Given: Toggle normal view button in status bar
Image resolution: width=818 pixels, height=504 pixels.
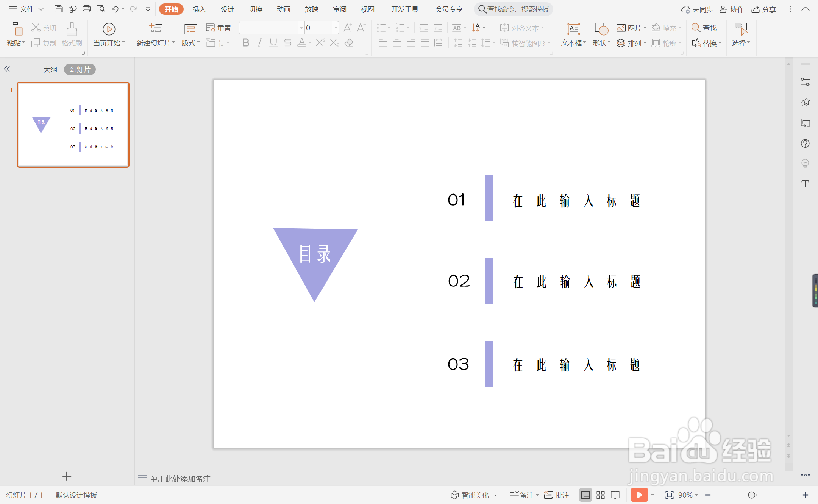Looking at the screenshot, I should point(585,495).
